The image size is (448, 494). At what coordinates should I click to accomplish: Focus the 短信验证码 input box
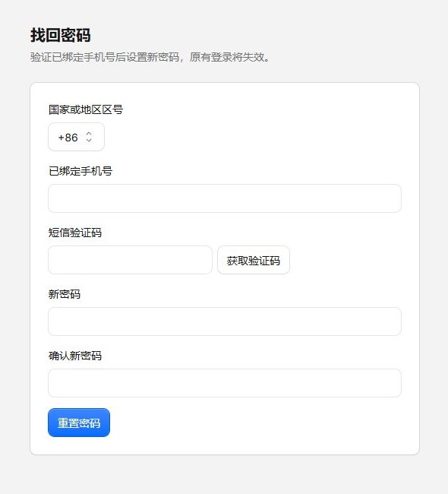[130, 260]
